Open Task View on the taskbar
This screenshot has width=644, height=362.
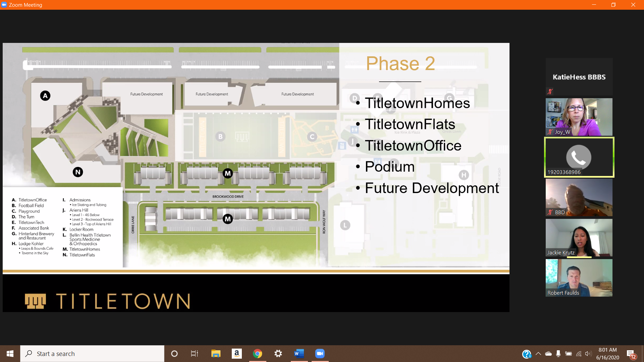click(x=195, y=354)
